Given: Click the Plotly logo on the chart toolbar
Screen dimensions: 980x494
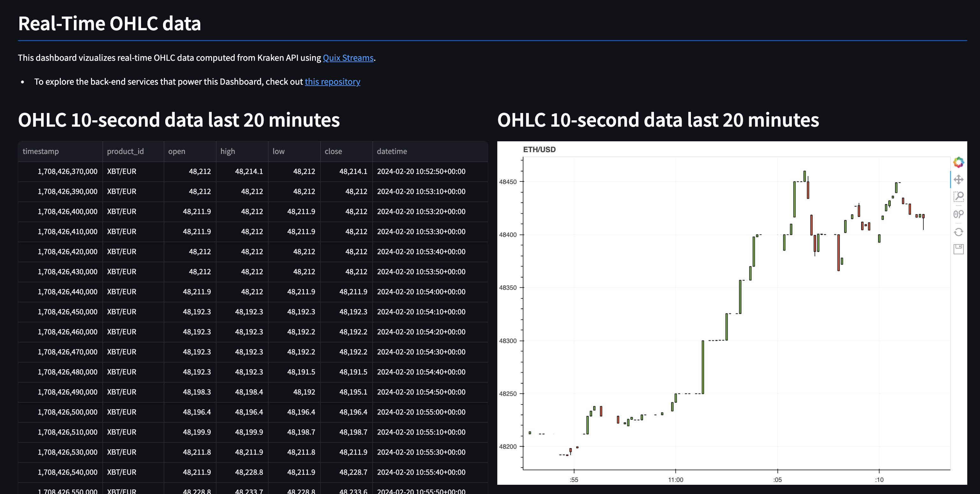Looking at the screenshot, I should point(959,163).
